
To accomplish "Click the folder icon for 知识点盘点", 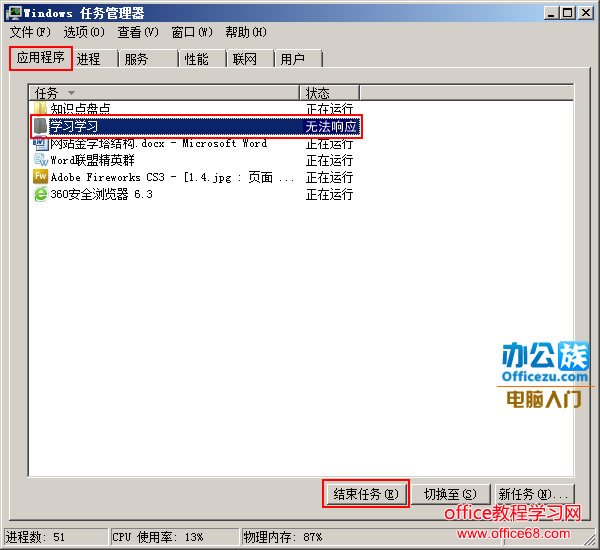I will (x=40, y=109).
